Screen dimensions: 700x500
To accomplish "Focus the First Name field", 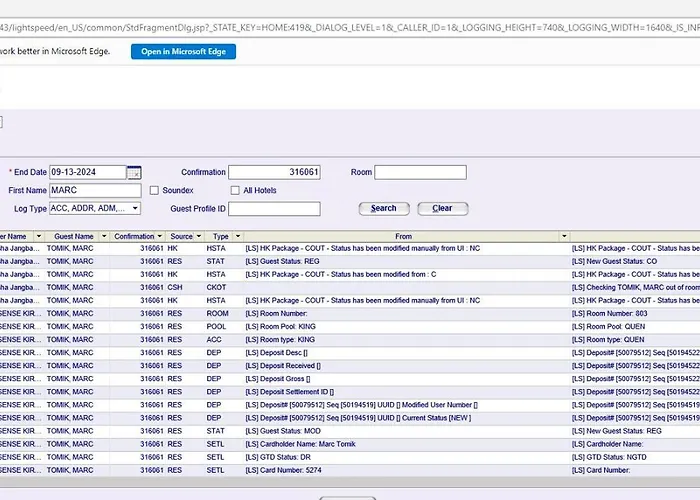I will pyautogui.click(x=95, y=190).
